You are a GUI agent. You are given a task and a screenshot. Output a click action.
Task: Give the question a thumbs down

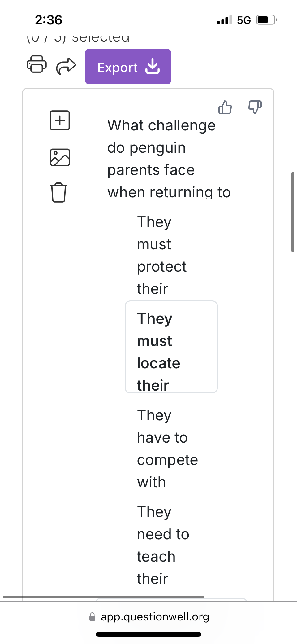click(x=255, y=107)
